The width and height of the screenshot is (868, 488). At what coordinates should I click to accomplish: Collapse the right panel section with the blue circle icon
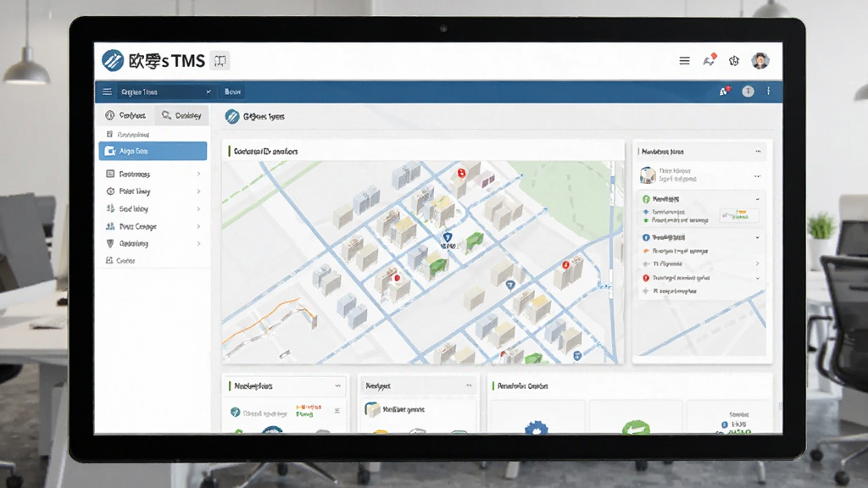point(758,237)
